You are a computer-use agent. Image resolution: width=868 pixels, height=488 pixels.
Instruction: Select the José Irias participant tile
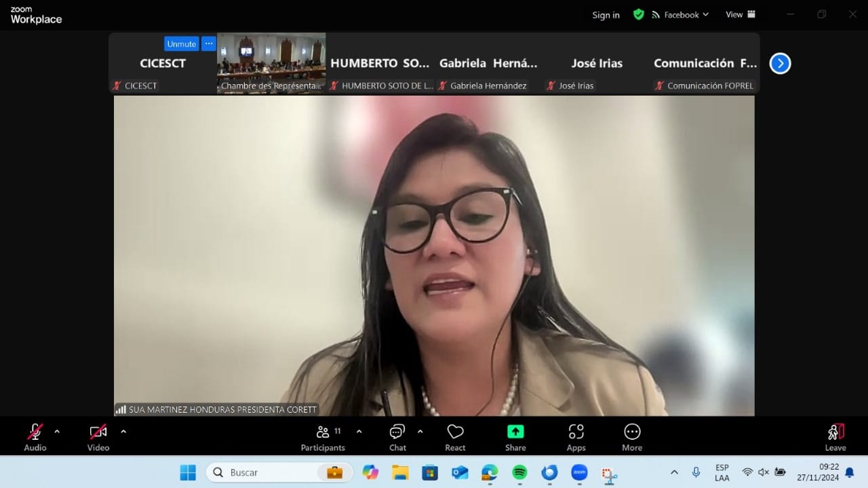pos(597,62)
